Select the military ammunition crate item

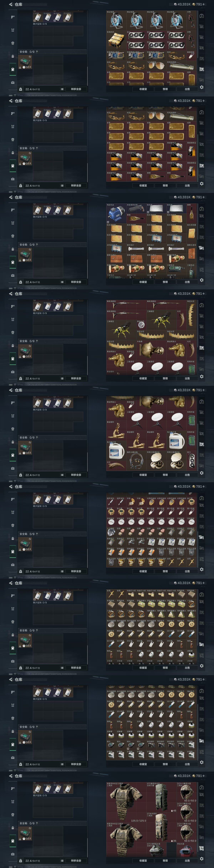[116, 41]
